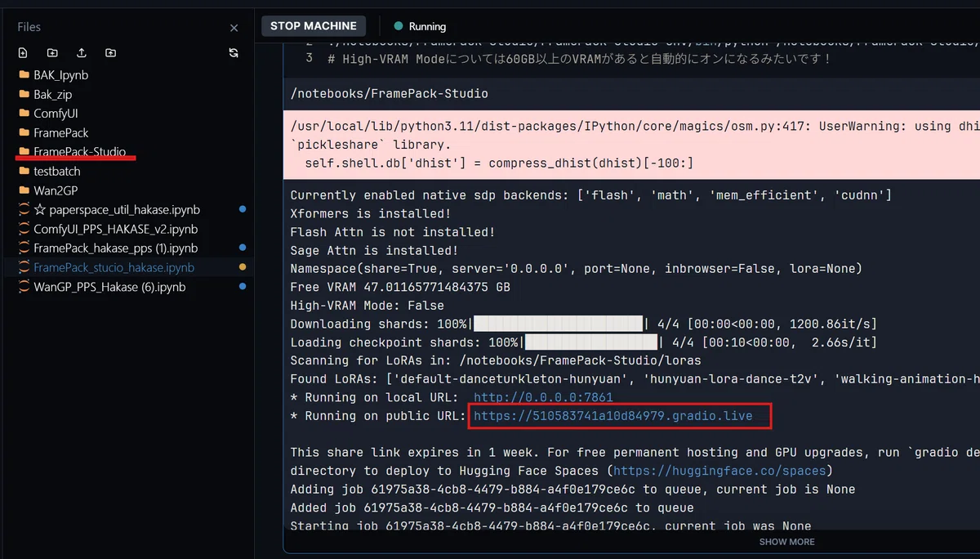Close the Files panel
Screen dimensions: 980x559
click(x=234, y=28)
